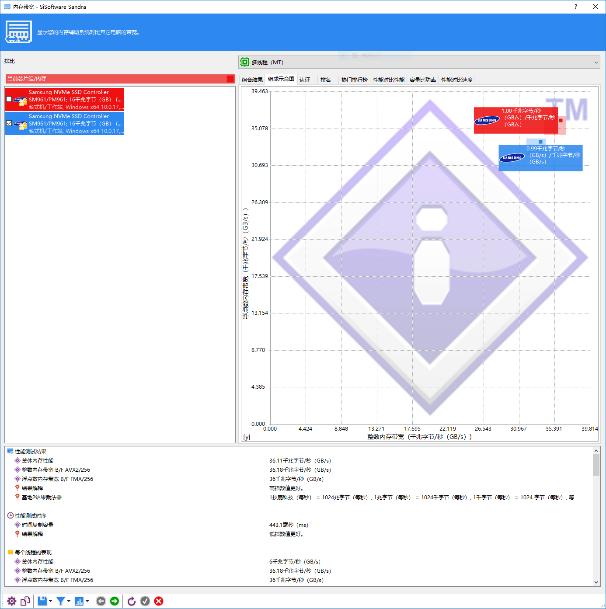Switch to the seventh tab

[423, 80]
